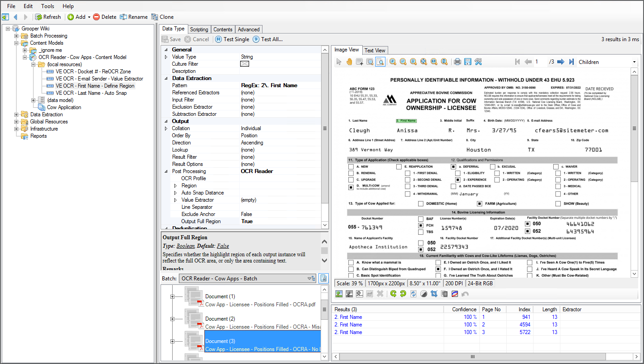This screenshot has height=364, width=644.
Task: Open the Children dropdown
Action: 634,62
